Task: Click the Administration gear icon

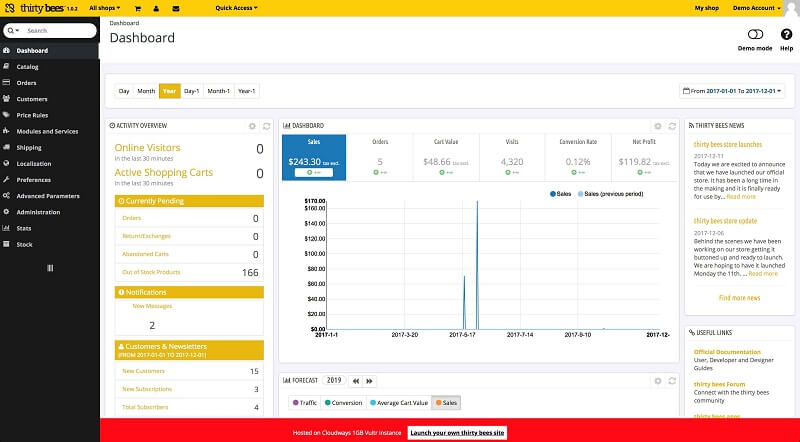Action: 6,212
